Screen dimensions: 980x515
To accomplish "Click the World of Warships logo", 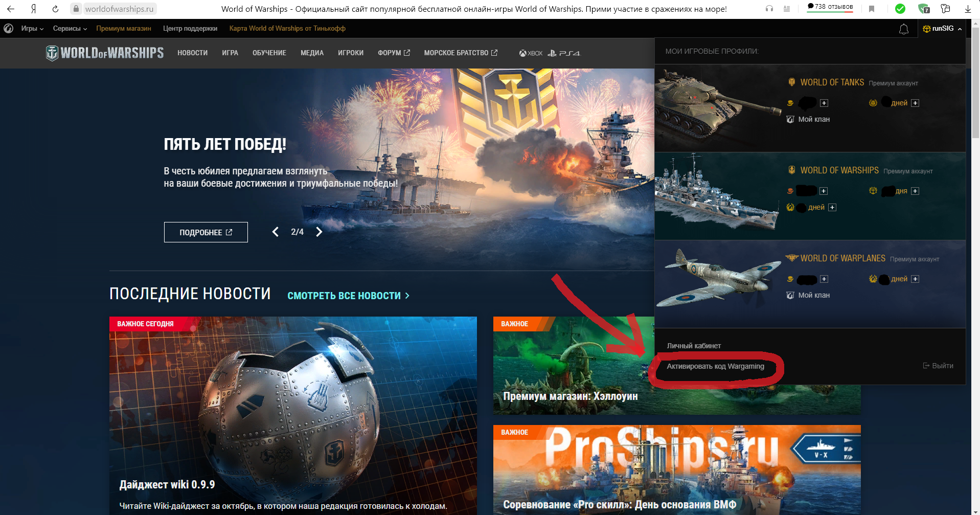I will pos(105,53).
